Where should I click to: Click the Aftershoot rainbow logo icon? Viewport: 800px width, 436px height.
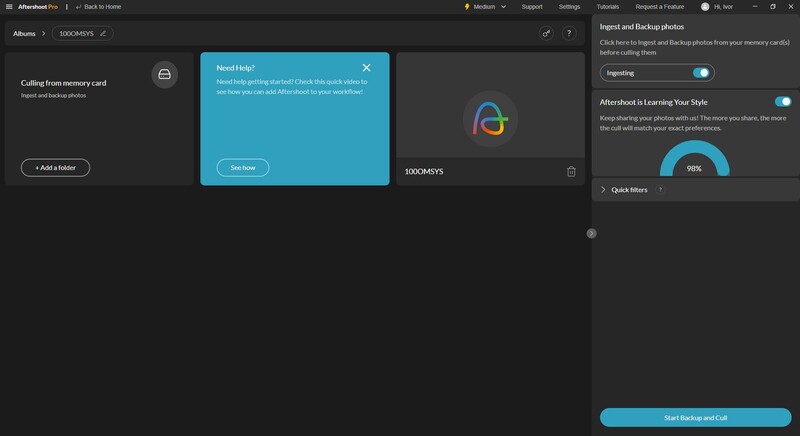(x=490, y=119)
